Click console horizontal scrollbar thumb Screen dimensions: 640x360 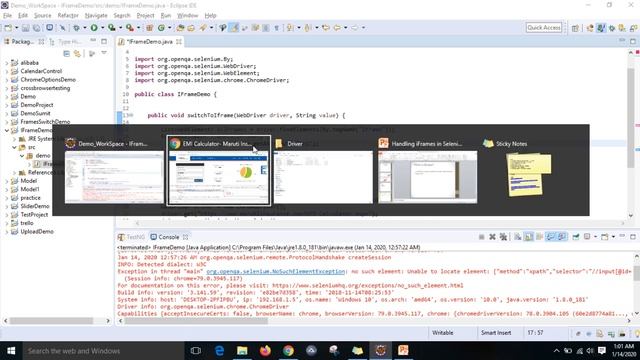point(196,321)
